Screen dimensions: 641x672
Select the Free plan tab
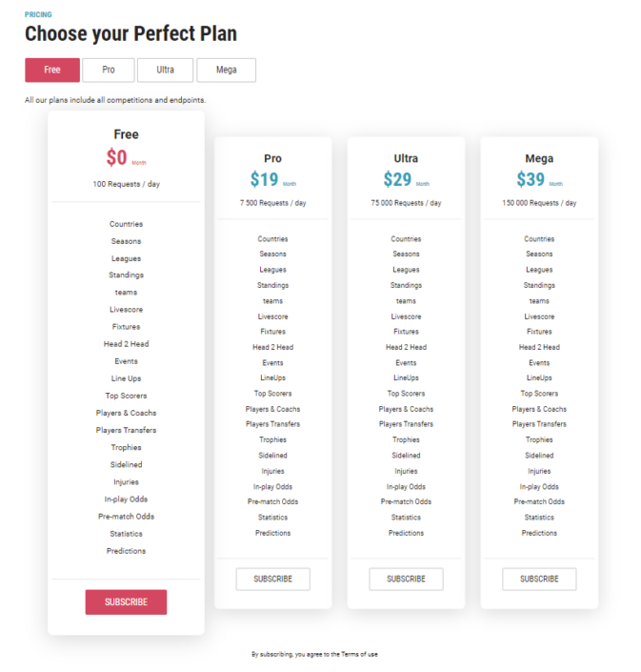[x=52, y=70]
